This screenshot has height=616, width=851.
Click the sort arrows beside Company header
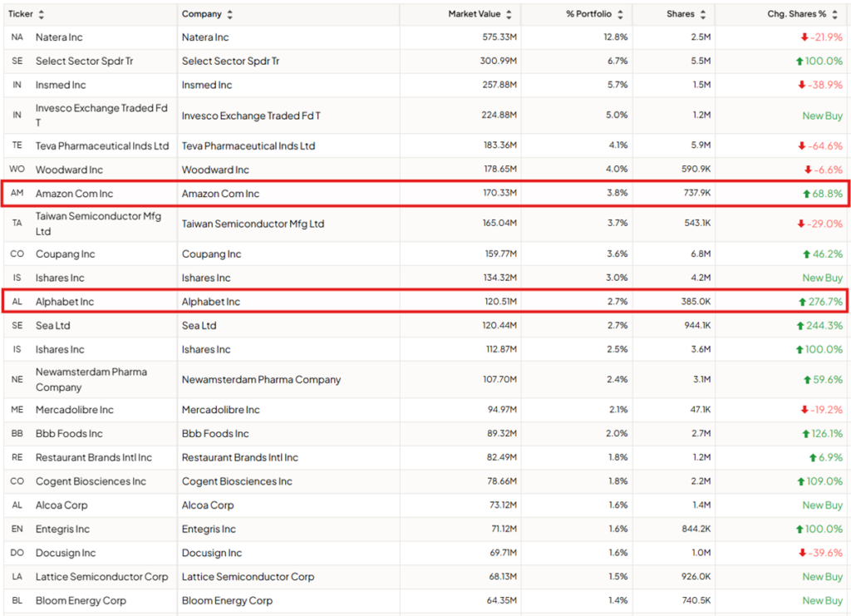tap(230, 14)
